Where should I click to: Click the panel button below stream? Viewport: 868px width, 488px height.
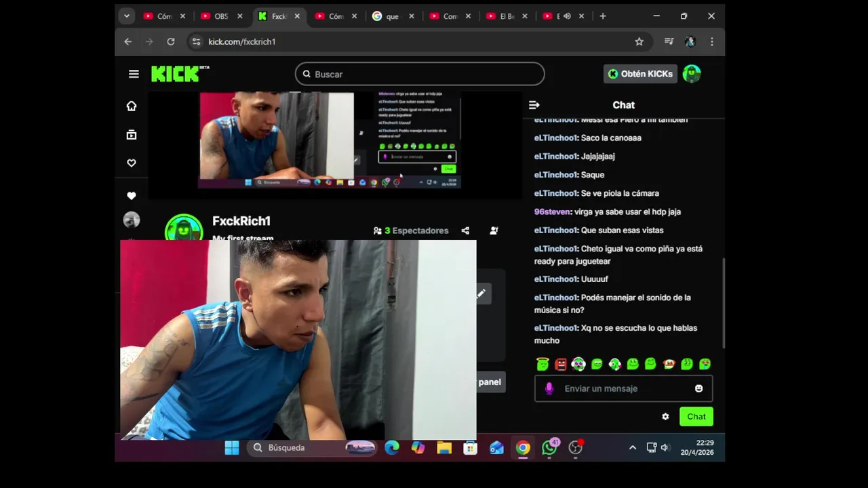tap(490, 382)
